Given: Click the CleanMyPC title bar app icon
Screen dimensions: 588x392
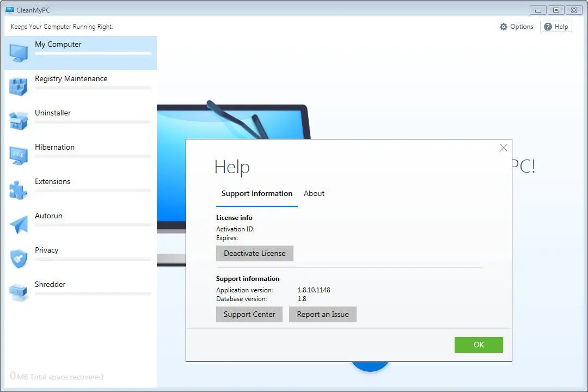Looking at the screenshot, I should (x=10, y=10).
